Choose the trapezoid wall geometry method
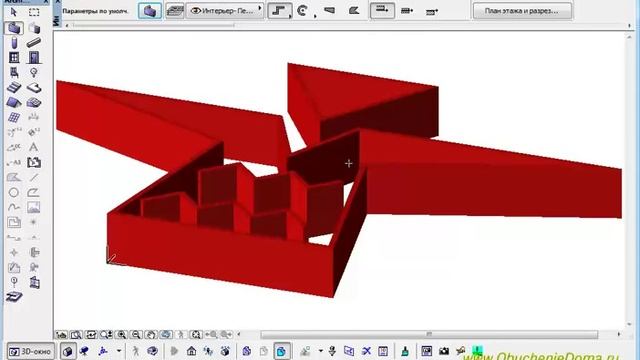The width and height of the screenshot is (640, 360). (329, 11)
